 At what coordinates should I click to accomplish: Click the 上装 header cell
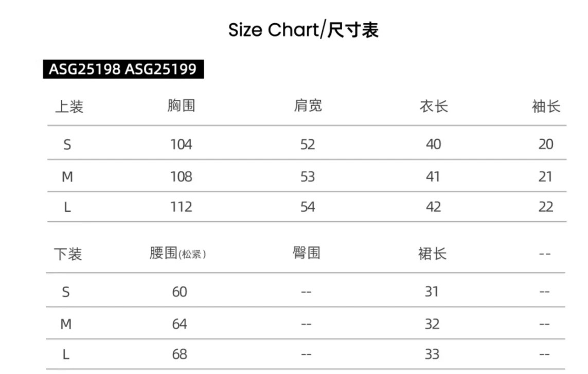point(69,106)
